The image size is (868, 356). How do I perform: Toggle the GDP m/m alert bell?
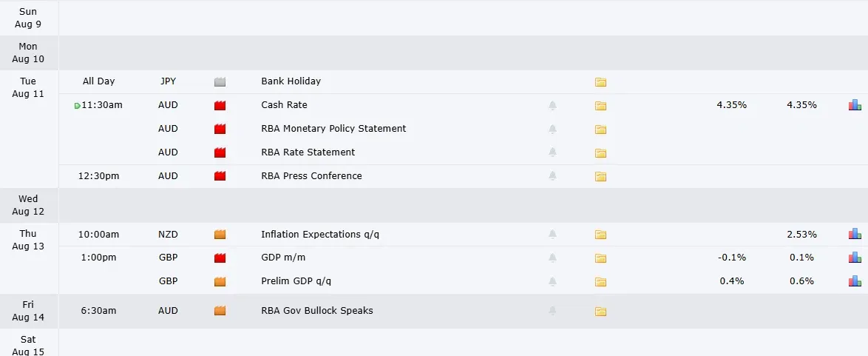coord(552,258)
